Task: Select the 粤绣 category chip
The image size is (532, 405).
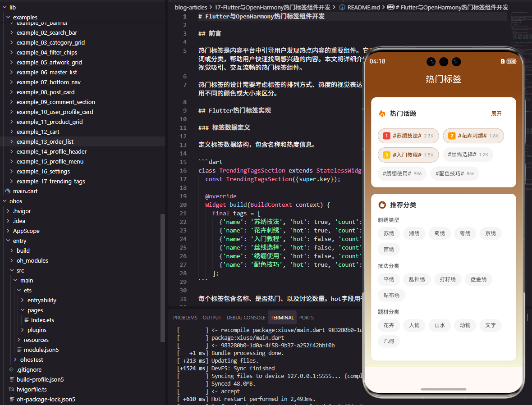Action: click(x=465, y=233)
